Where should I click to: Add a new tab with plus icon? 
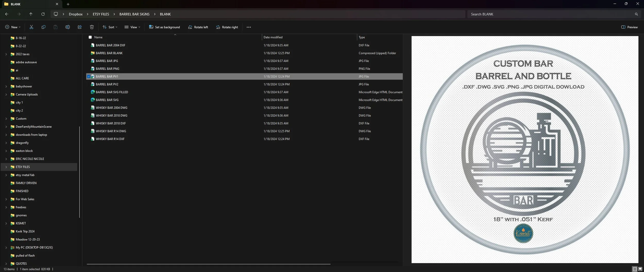point(68,4)
